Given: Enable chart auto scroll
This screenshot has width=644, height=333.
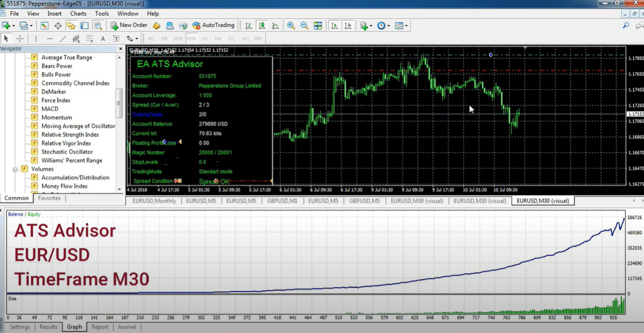Looking at the screenshot, I should tap(334, 25).
